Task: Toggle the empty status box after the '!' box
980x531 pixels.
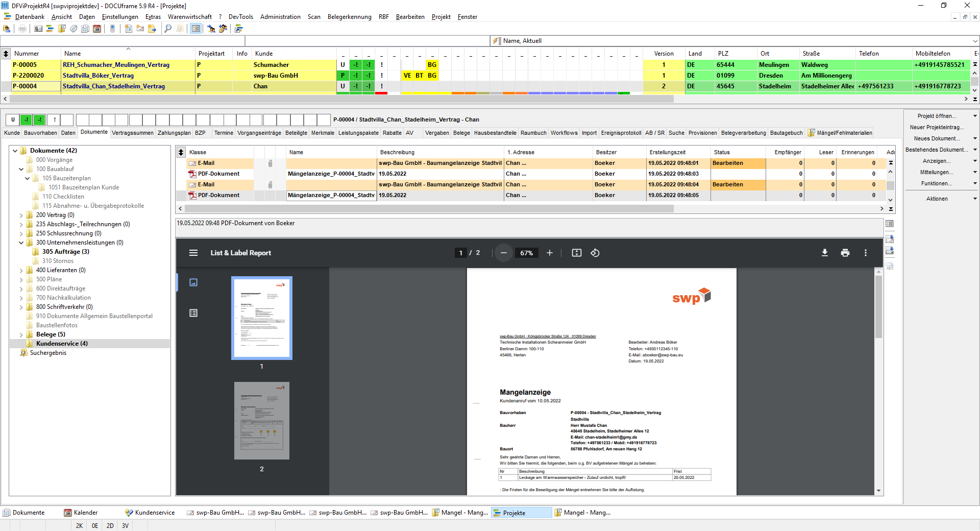Action: click(67, 120)
